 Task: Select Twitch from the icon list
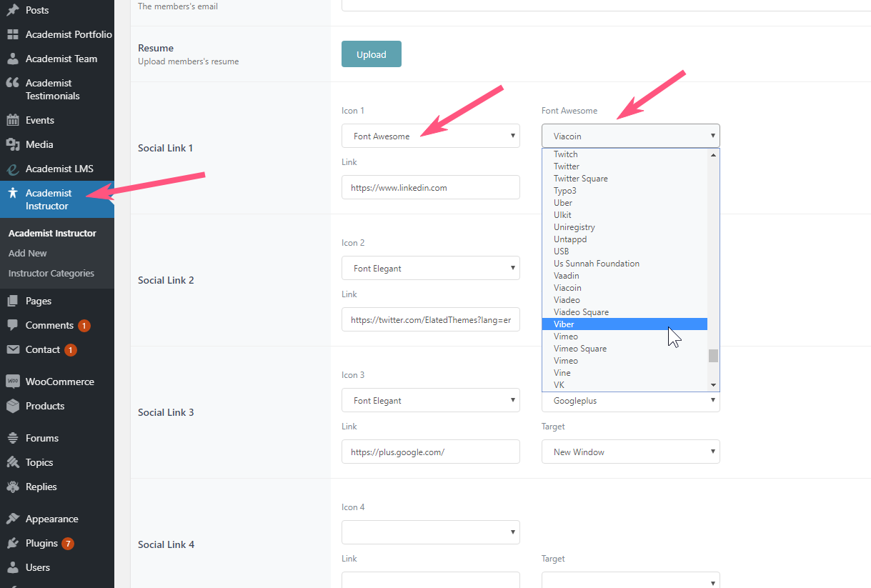click(x=625, y=154)
